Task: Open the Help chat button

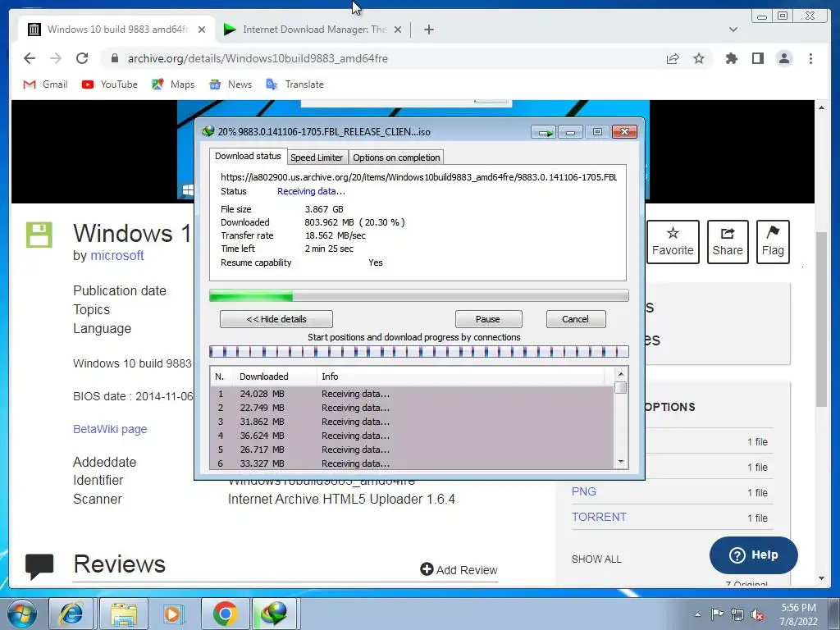Action: coord(753,555)
